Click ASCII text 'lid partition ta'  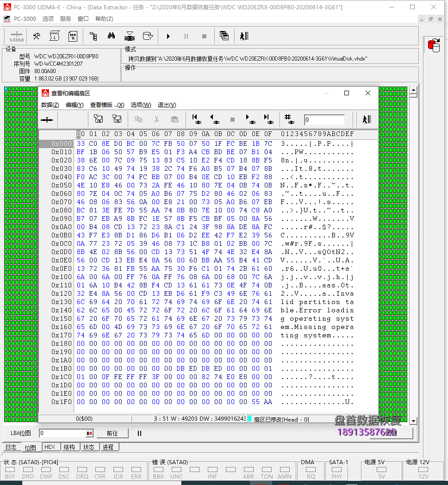click(x=317, y=302)
